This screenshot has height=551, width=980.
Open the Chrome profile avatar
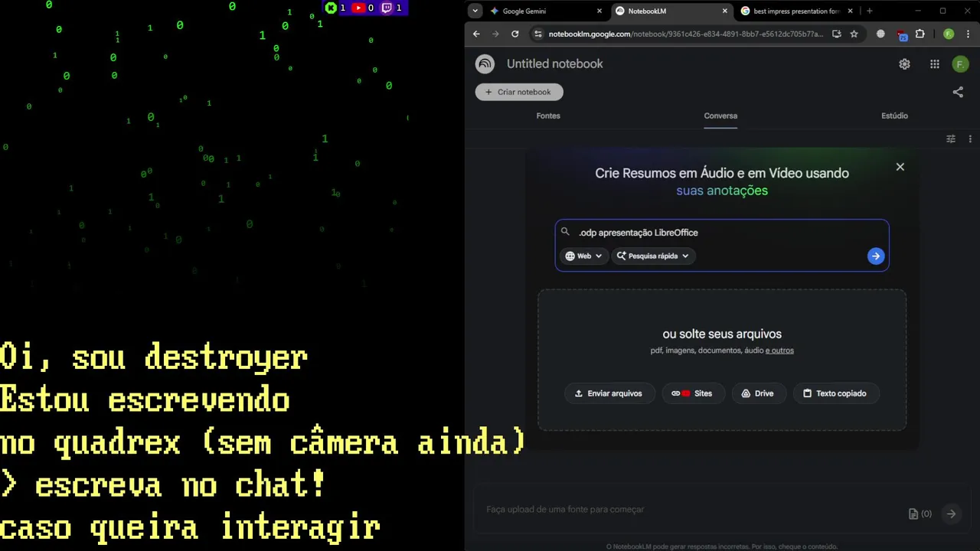pos(949,34)
